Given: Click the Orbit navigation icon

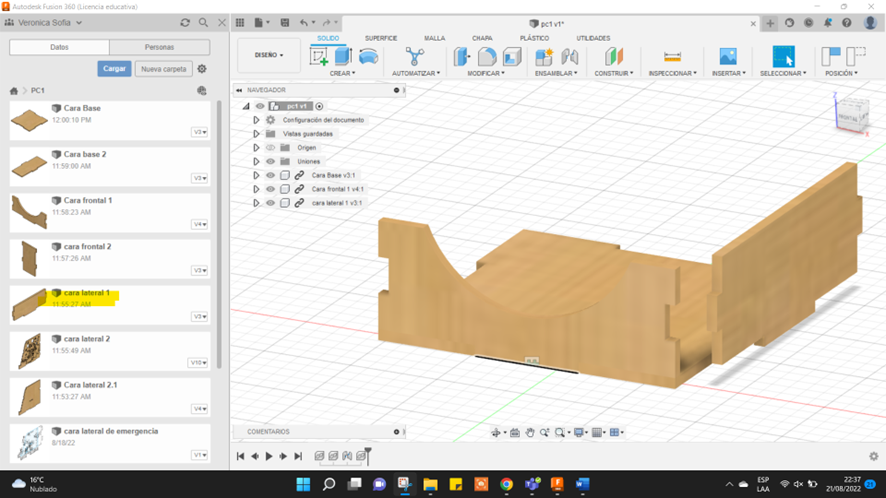Looking at the screenshot, I should (x=496, y=432).
